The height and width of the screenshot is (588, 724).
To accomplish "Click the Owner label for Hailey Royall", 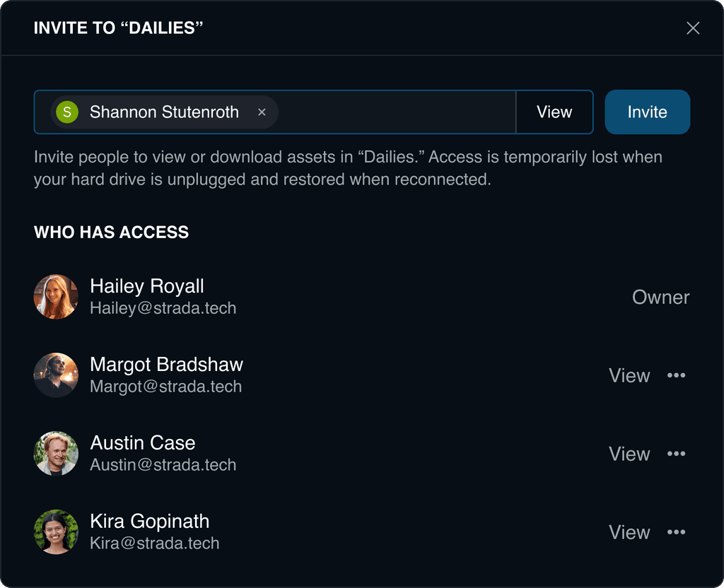I will 661,298.
